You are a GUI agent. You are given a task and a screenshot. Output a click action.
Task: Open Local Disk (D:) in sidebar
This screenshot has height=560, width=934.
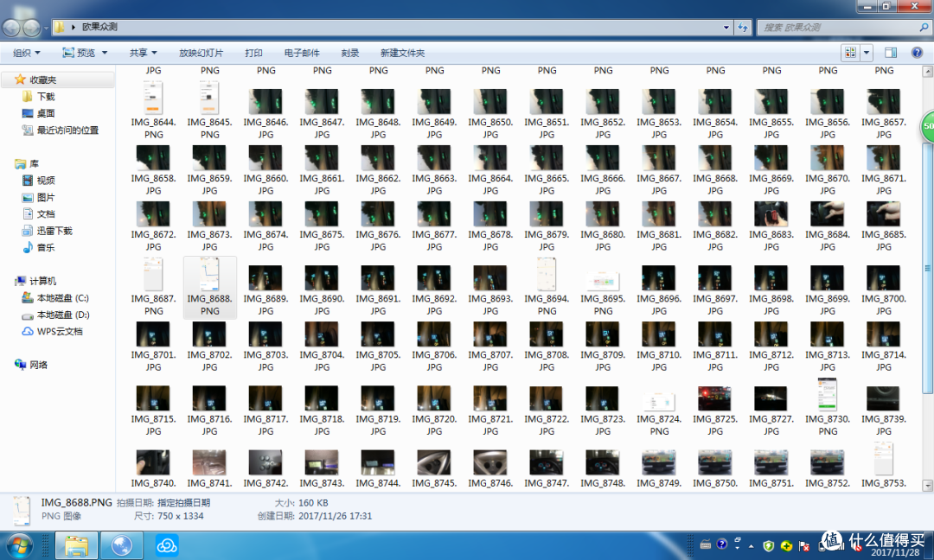pyautogui.click(x=54, y=315)
